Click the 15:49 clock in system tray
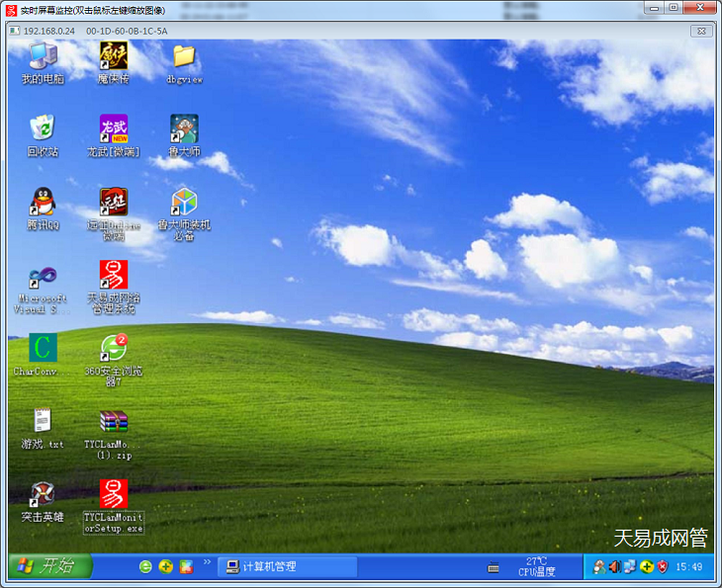The width and height of the screenshot is (722, 588). click(x=688, y=567)
